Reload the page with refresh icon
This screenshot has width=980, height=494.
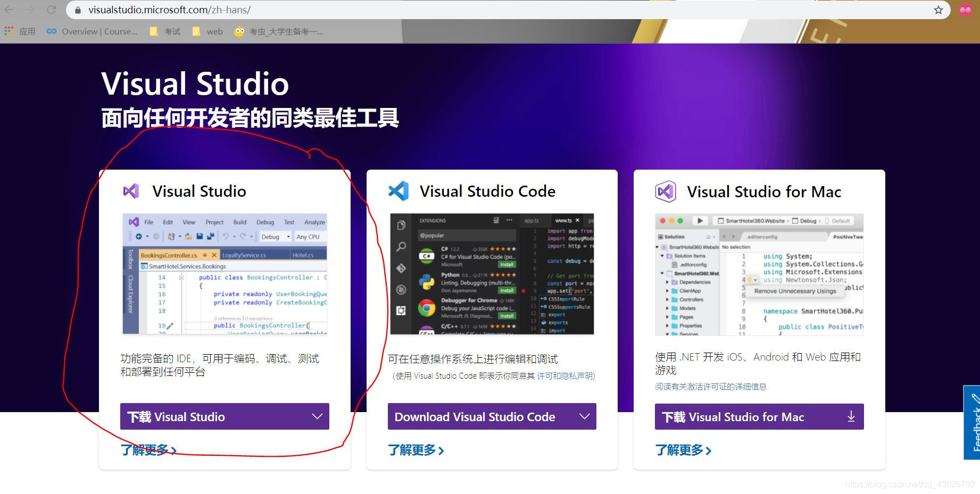[x=52, y=10]
